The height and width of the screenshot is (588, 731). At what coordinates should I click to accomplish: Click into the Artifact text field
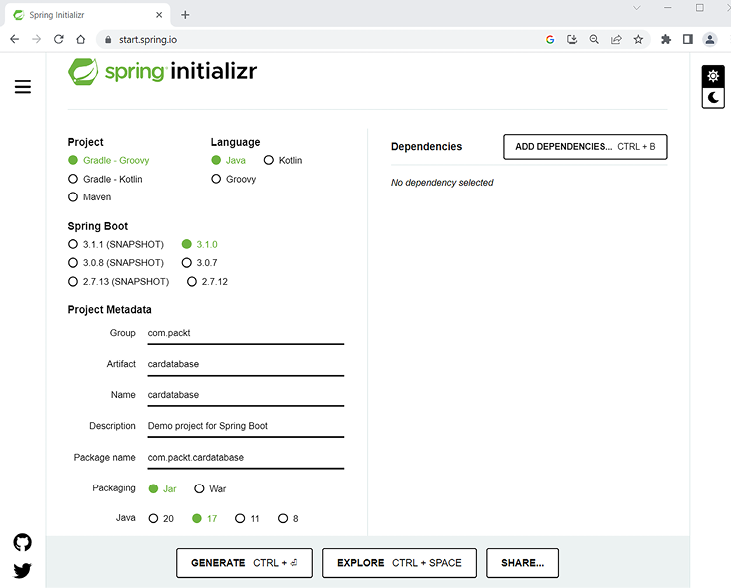click(244, 364)
